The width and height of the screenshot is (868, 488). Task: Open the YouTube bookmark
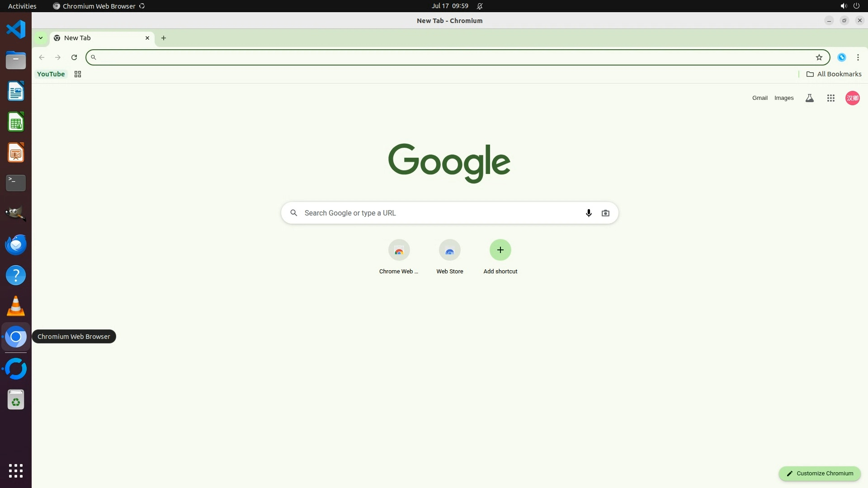(51, 74)
